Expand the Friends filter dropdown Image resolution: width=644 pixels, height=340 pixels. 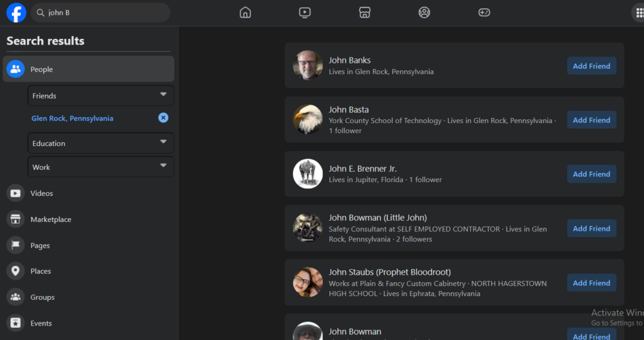click(101, 96)
